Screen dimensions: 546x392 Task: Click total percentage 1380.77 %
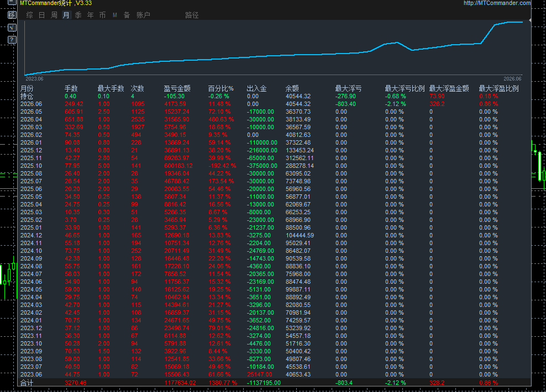click(x=223, y=383)
